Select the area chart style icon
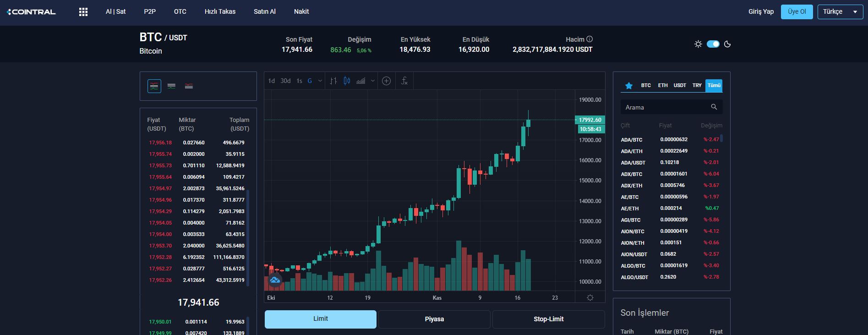The height and width of the screenshot is (335, 868). (361, 81)
